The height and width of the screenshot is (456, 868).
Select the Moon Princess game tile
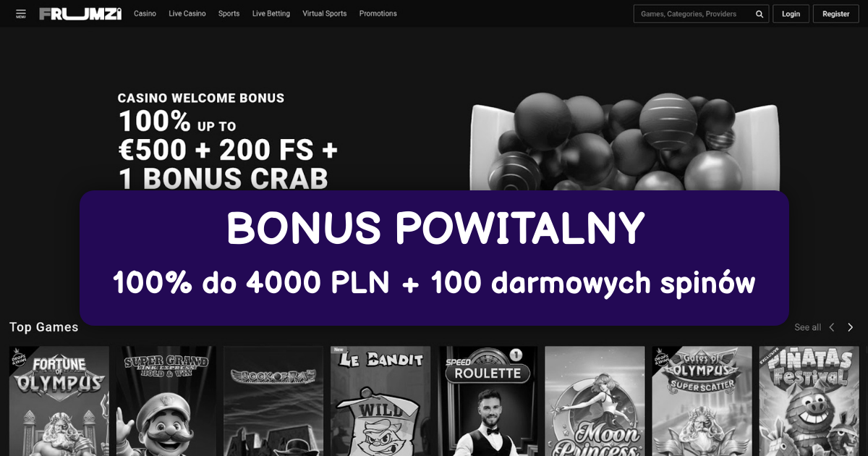tap(595, 401)
